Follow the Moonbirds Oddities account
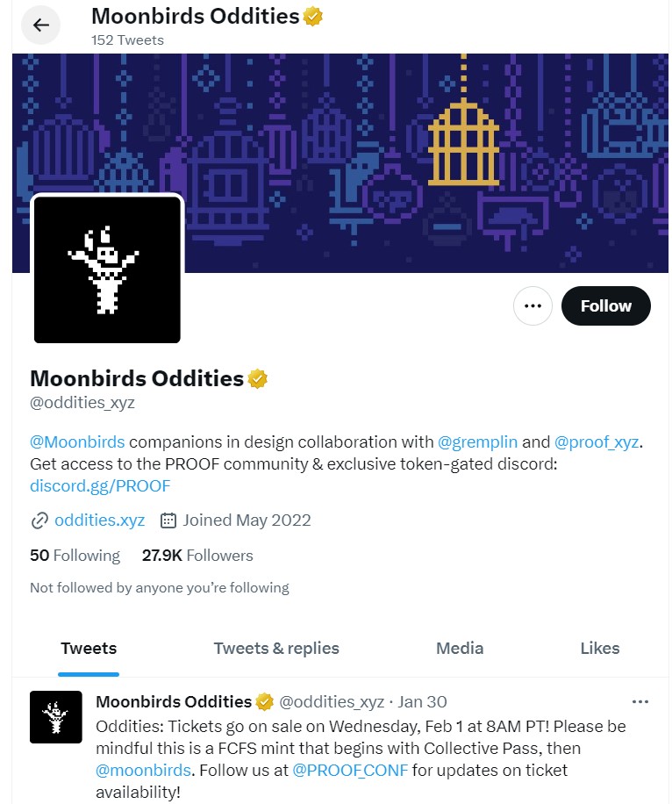Image resolution: width=672 pixels, height=804 pixels. tap(606, 305)
